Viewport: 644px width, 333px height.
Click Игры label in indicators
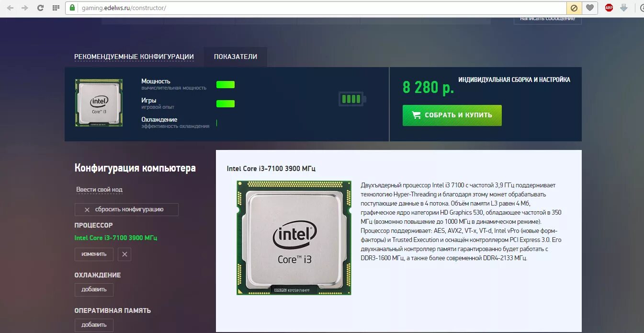click(x=149, y=101)
